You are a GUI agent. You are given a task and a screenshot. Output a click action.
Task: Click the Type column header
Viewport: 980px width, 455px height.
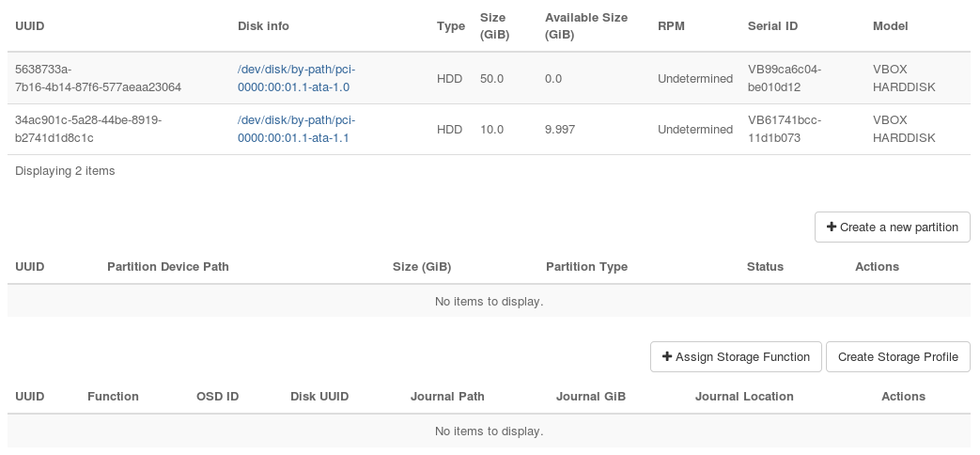pos(451,26)
